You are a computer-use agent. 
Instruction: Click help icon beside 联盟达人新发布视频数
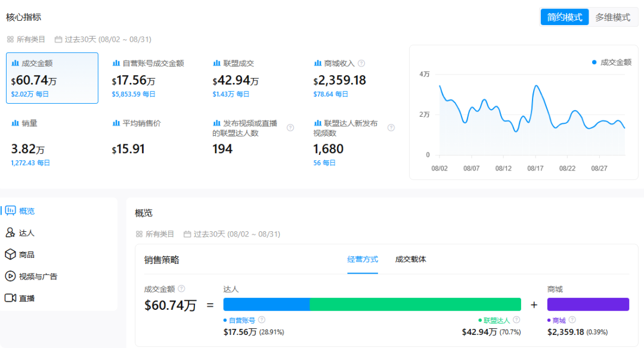(391, 128)
